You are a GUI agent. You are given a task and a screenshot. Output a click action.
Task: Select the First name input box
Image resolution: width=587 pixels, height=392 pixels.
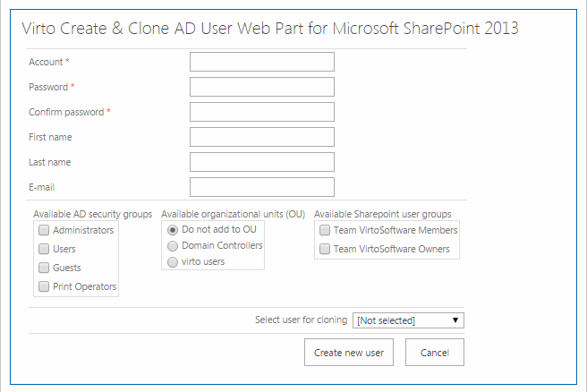point(261,137)
